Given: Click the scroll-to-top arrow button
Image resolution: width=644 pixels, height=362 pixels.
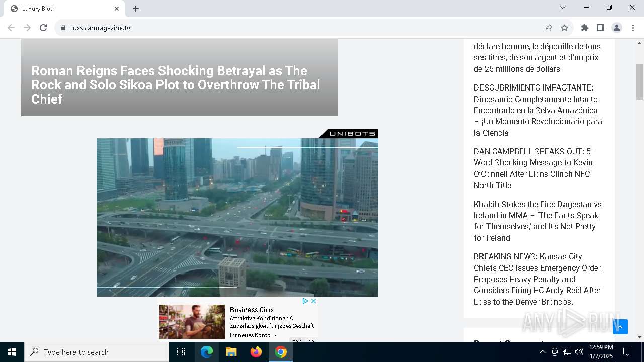Looking at the screenshot, I should click(620, 327).
